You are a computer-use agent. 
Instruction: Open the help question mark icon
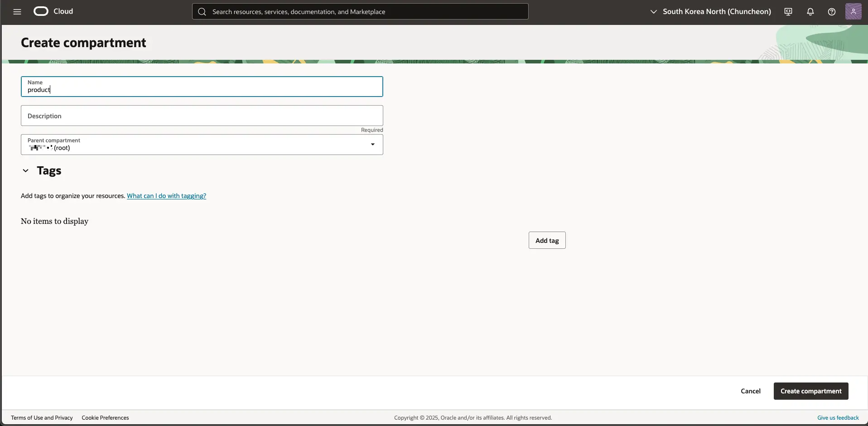(832, 12)
